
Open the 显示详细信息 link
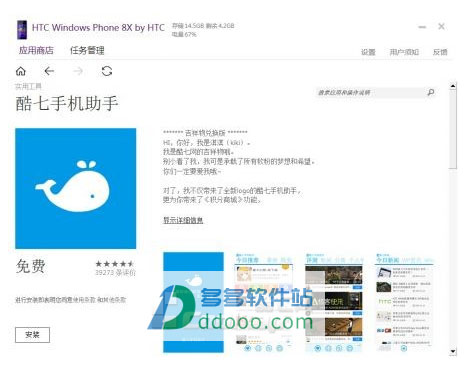[183, 220]
